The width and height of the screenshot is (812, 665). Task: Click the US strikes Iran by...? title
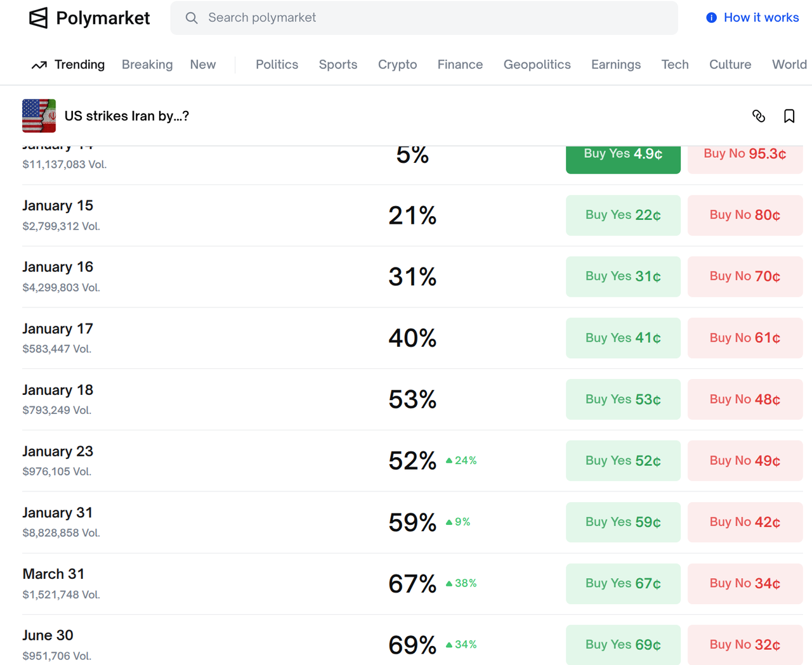click(127, 116)
